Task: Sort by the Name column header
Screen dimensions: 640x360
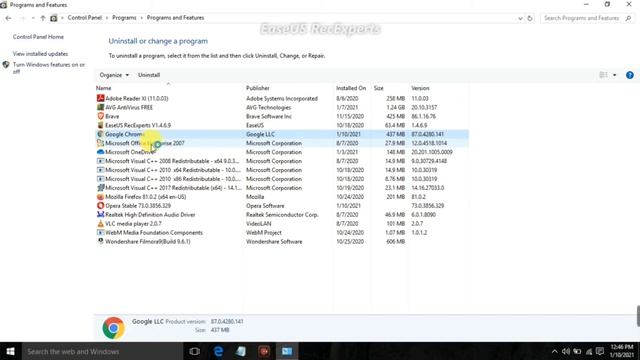Action: 103,88
